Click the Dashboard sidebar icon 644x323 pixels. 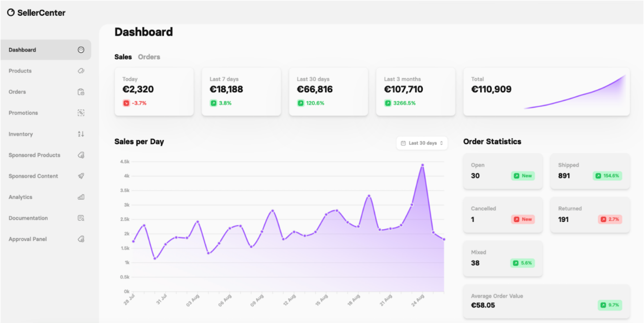click(x=81, y=50)
